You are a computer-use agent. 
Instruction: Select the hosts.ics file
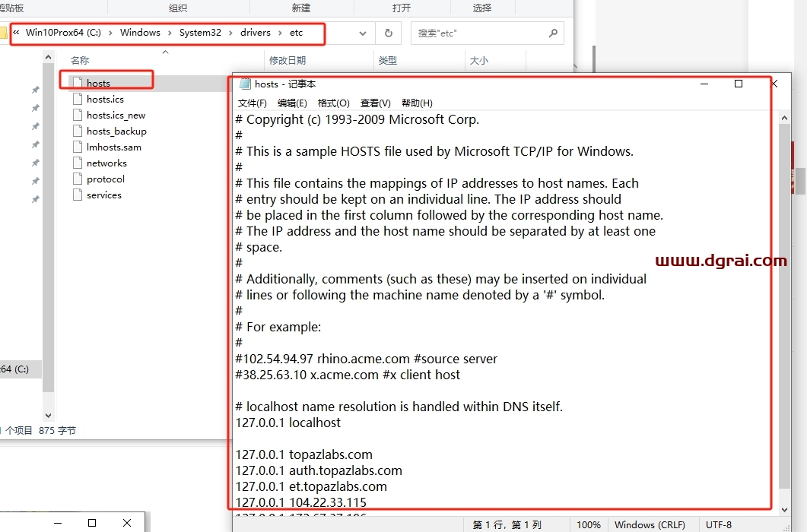click(x=105, y=99)
